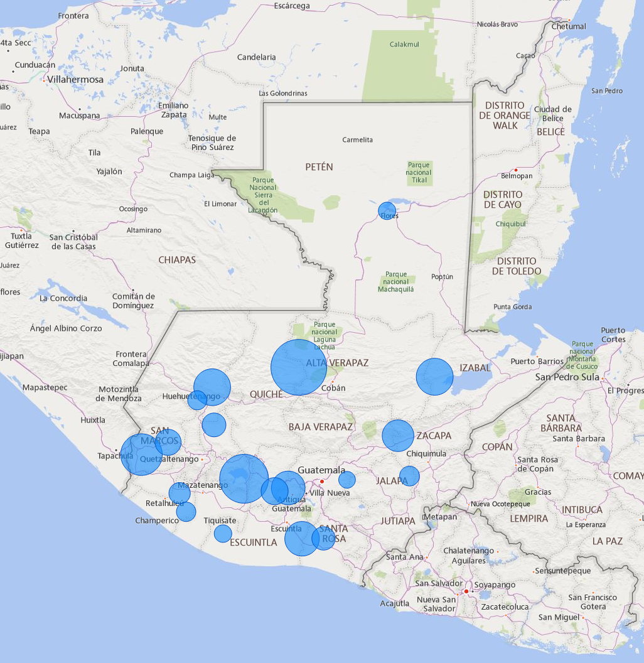This screenshot has width=644, height=663.
Task: Select the ESCUINTLA department label
Action: (x=254, y=542)
